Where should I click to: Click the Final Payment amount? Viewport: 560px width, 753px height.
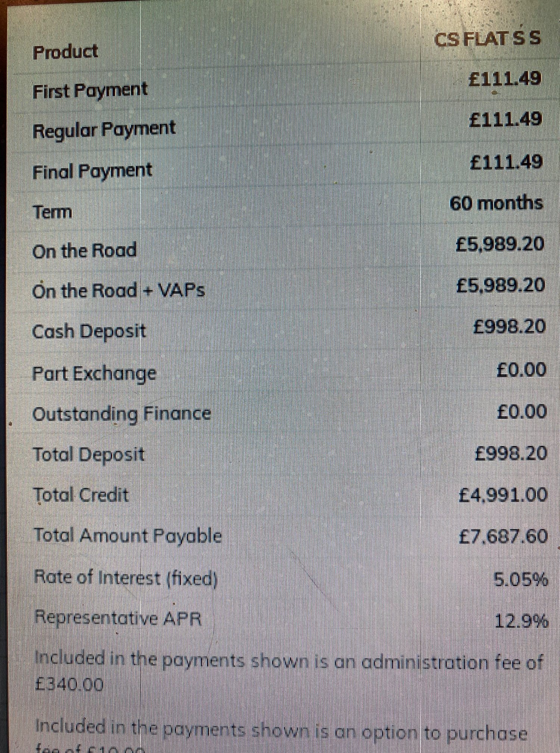click(506, 162)
